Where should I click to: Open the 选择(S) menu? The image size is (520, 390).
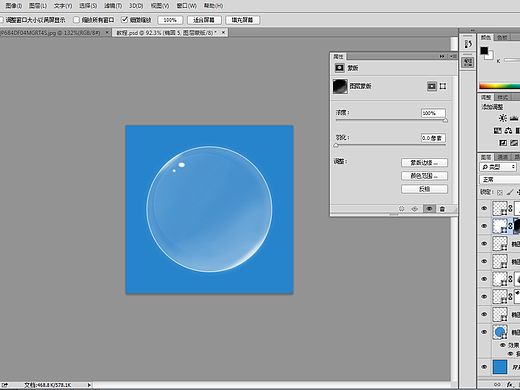coord(88,6)
